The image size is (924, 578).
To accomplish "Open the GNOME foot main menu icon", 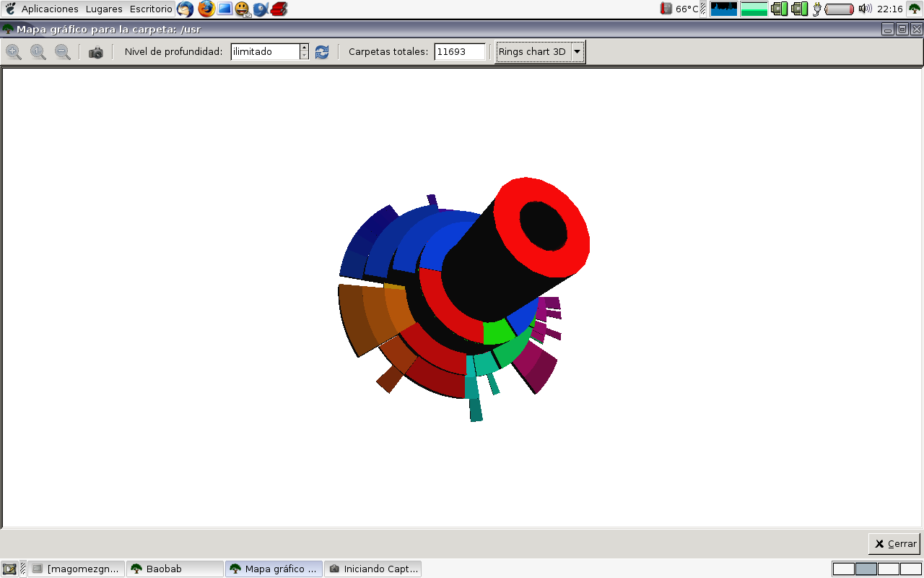I will [x=10, y=9].
